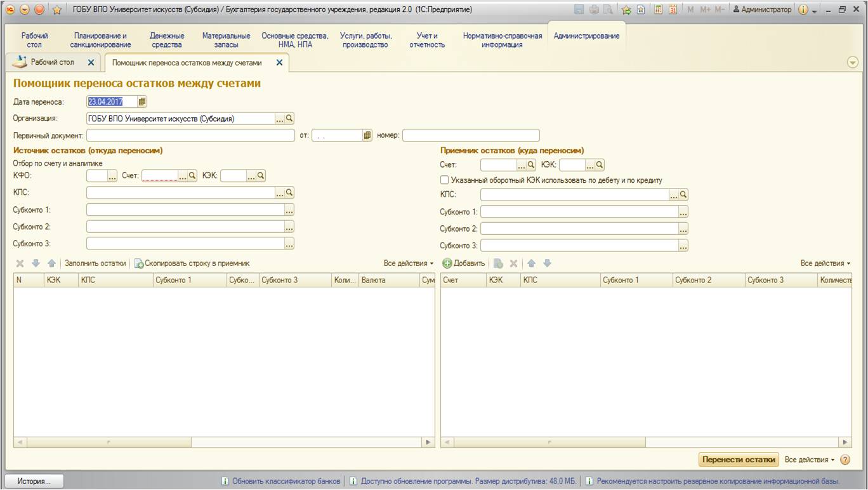The height and width of the screenshot is (490, 868).
Task: Click magnifier icon beside source КЭК field
Action: tap(260, 176)
